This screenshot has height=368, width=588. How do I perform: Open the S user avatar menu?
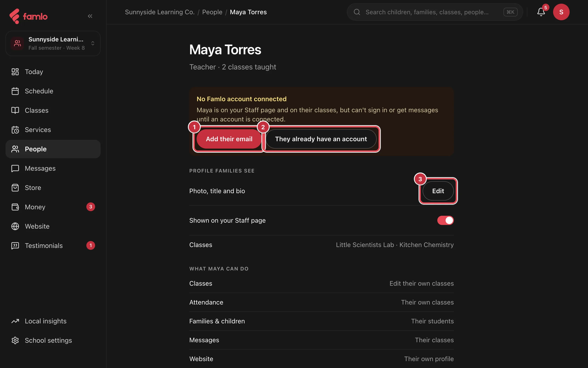coord(561,12)
